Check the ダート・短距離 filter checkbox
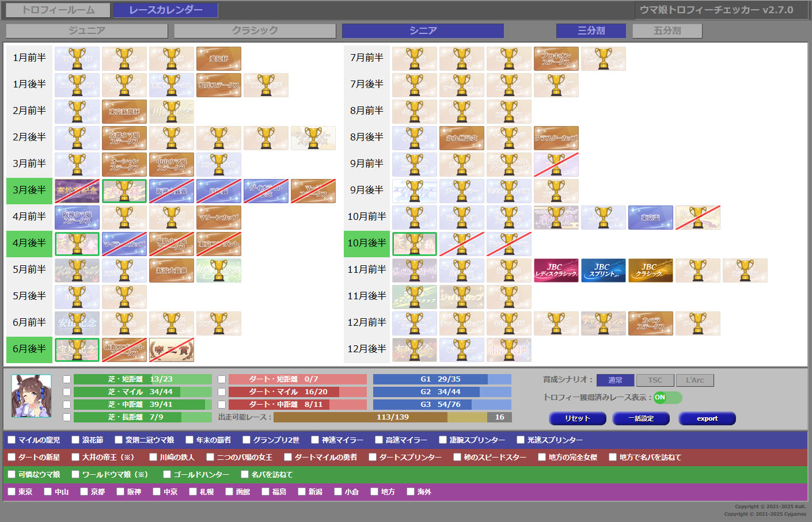Image resolution: width=812 pixels, height=522 pixels. (x=222, y=379)
